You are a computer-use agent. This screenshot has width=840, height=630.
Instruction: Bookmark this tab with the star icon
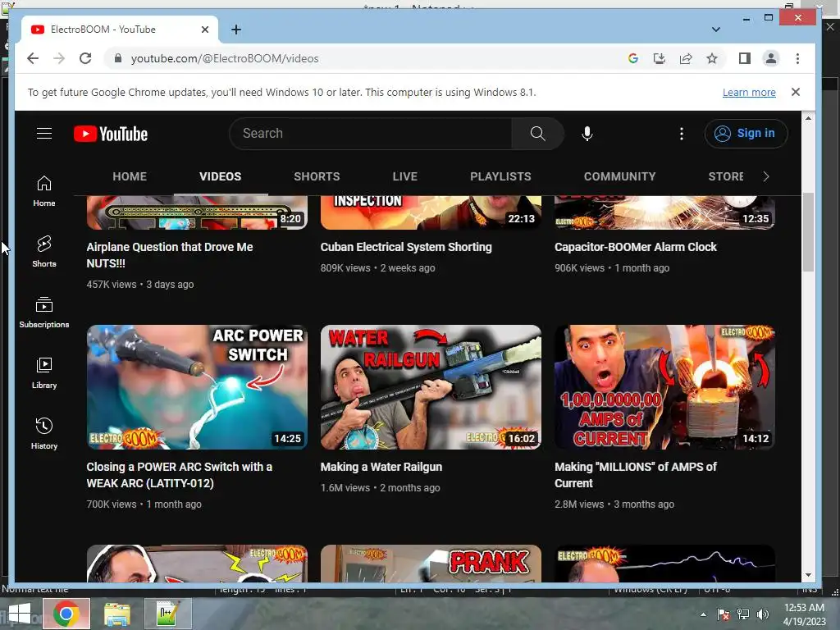tap(712, 58)
